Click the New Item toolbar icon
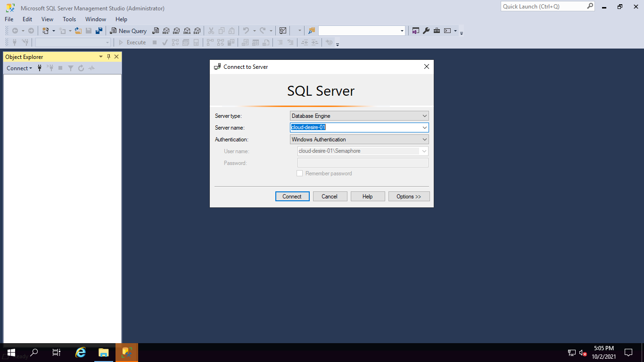Viewport: 644px width, 362px height. 46,31
